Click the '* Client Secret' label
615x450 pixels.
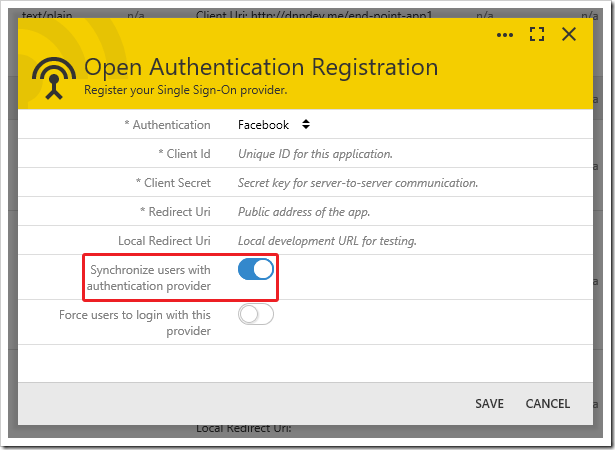173,183
